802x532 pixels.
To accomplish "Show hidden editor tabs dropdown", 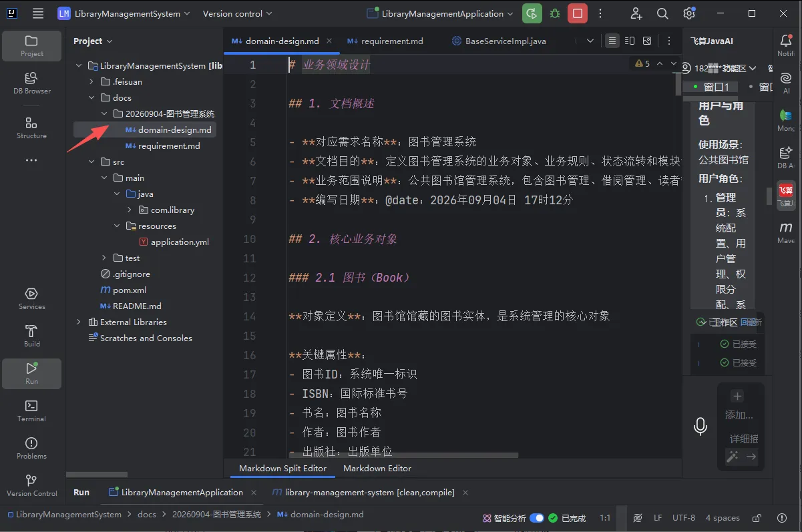I will [x=590, y=41].
